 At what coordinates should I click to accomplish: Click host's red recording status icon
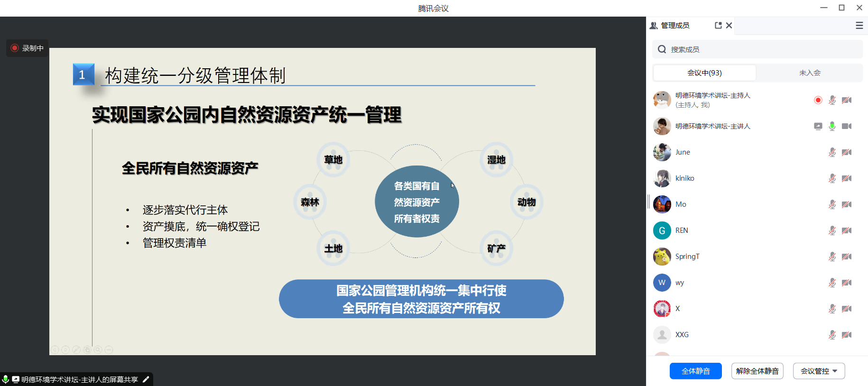pyautogui.click(x=818, y=100)
